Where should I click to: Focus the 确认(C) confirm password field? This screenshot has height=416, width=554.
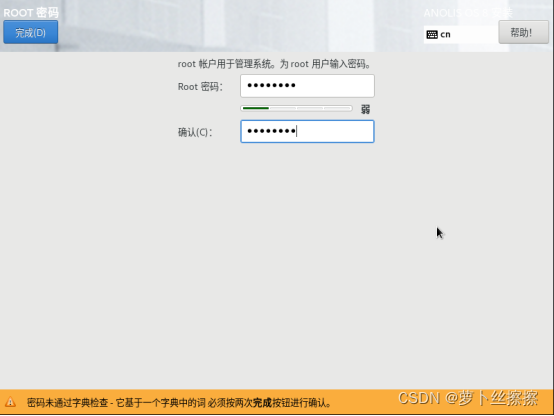307,131
